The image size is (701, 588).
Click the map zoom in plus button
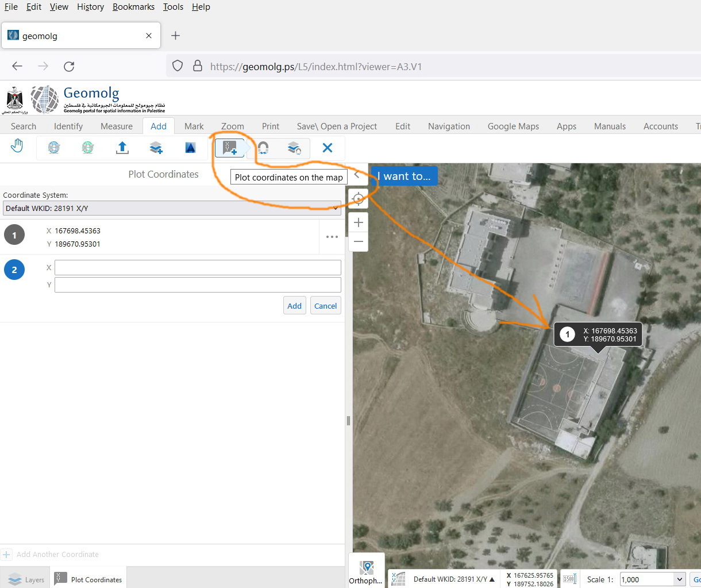coord(359,222)
